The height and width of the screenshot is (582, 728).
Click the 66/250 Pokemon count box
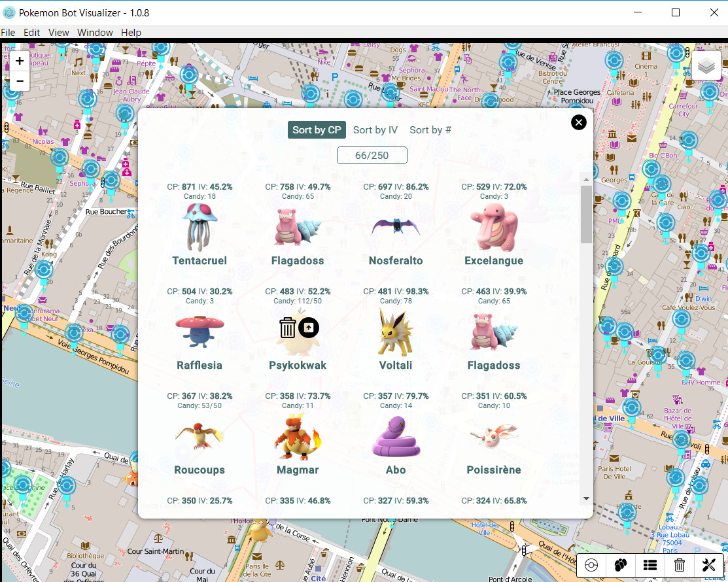point(372,156)
